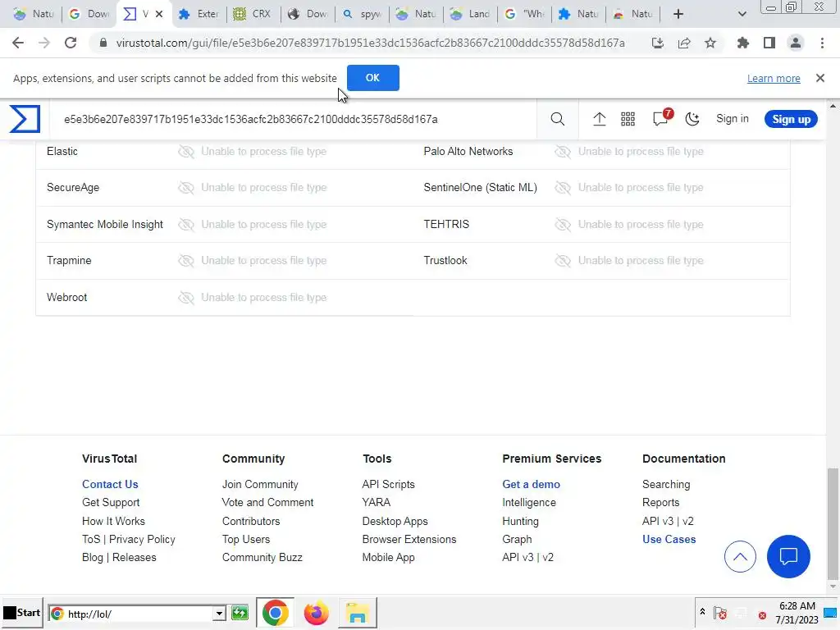Open Firefox from the taskbar
The width and height of the screenshot is (840, 630).
316,613
